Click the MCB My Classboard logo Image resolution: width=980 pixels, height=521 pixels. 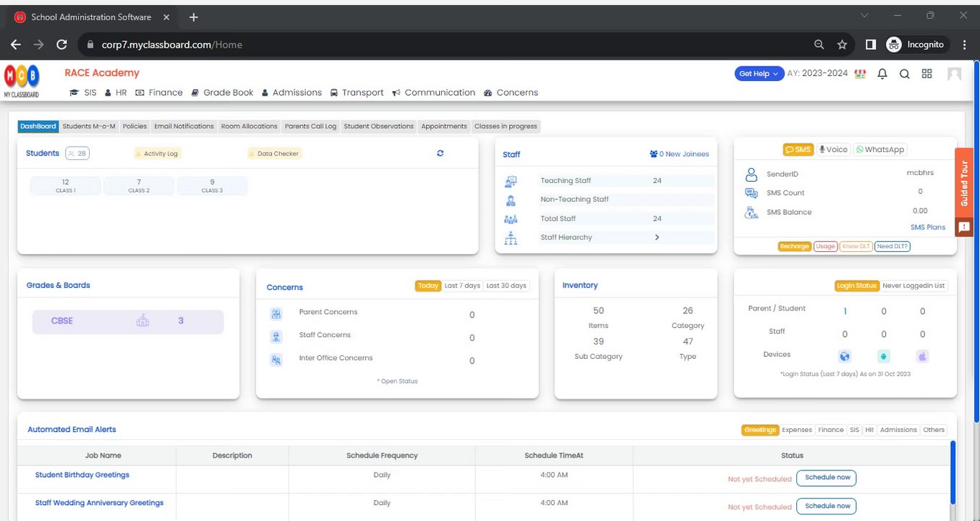pos(22,81)
